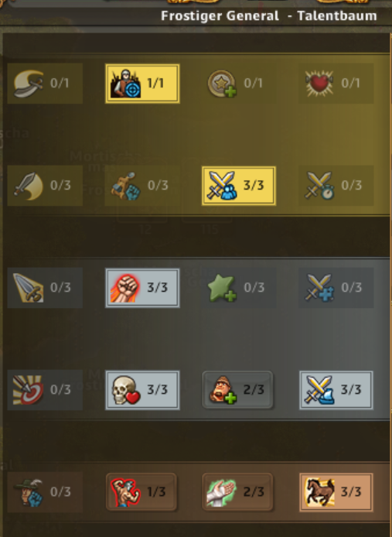392x537 pixels.
Task: Select the catapult with fist talent
Action: click(x=142, y=185)
